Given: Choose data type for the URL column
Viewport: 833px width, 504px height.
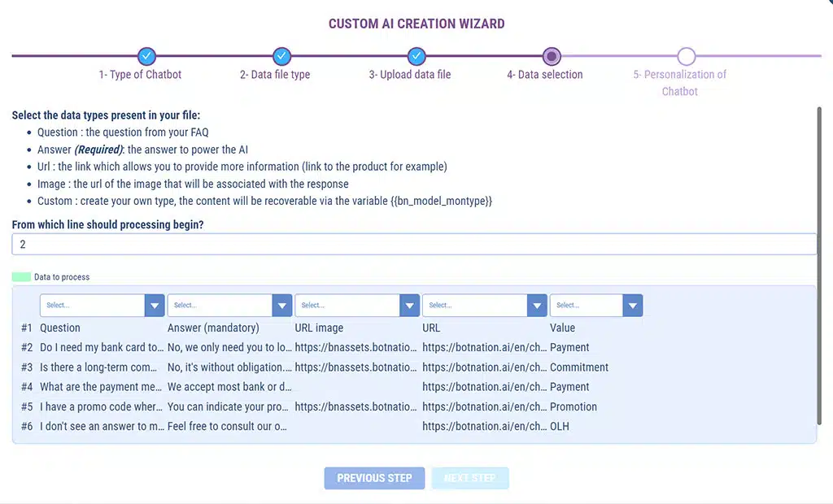Looking at the screenshot, I should coord(484,306).
